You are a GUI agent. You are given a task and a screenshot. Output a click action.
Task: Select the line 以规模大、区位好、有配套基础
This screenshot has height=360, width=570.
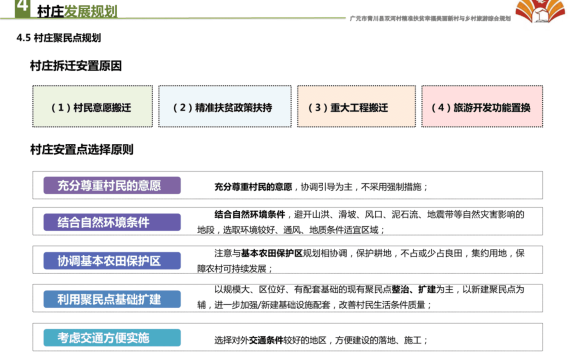click(369, 289)
